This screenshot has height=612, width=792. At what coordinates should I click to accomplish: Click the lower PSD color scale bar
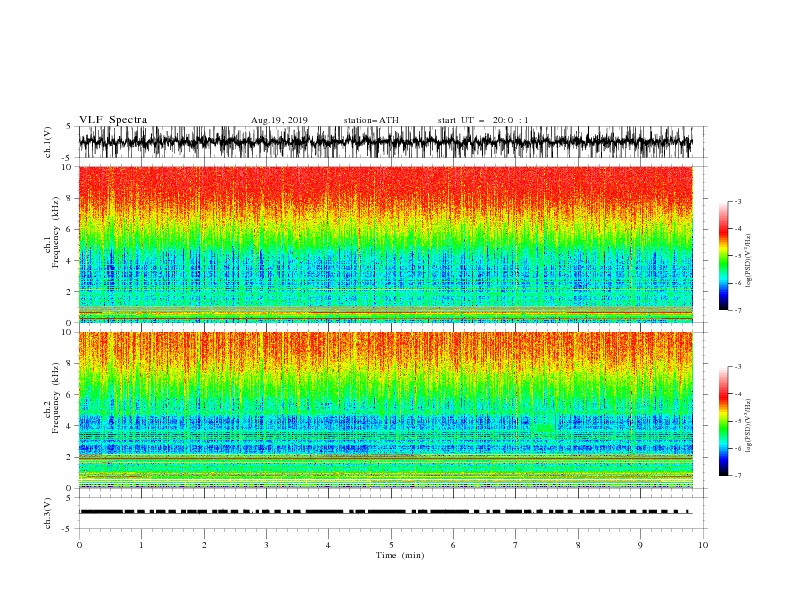tap(723, 421)
